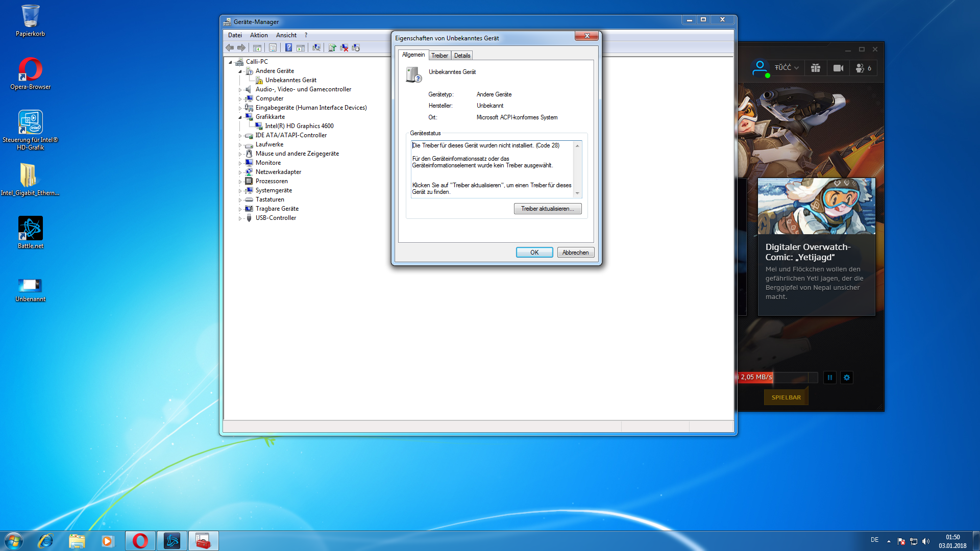The width and height of the screenshot is (980, 551).
Task: Click the blue help question mark icon
Action: point(288,48)
